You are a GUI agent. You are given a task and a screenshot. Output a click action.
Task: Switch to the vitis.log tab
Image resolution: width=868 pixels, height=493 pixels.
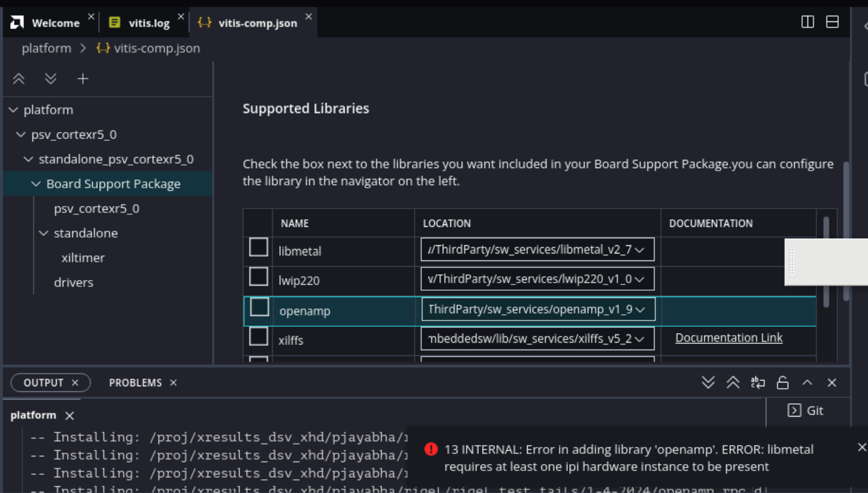[x=148, y=23]
